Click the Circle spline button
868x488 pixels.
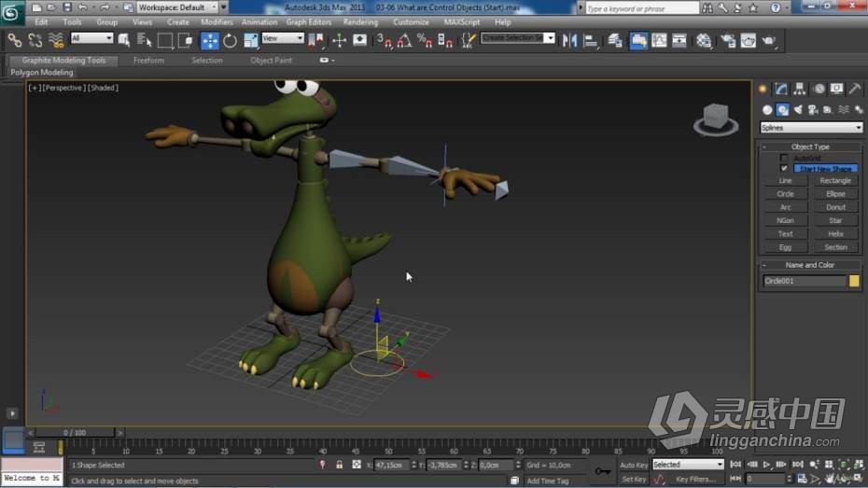[785, 194]
